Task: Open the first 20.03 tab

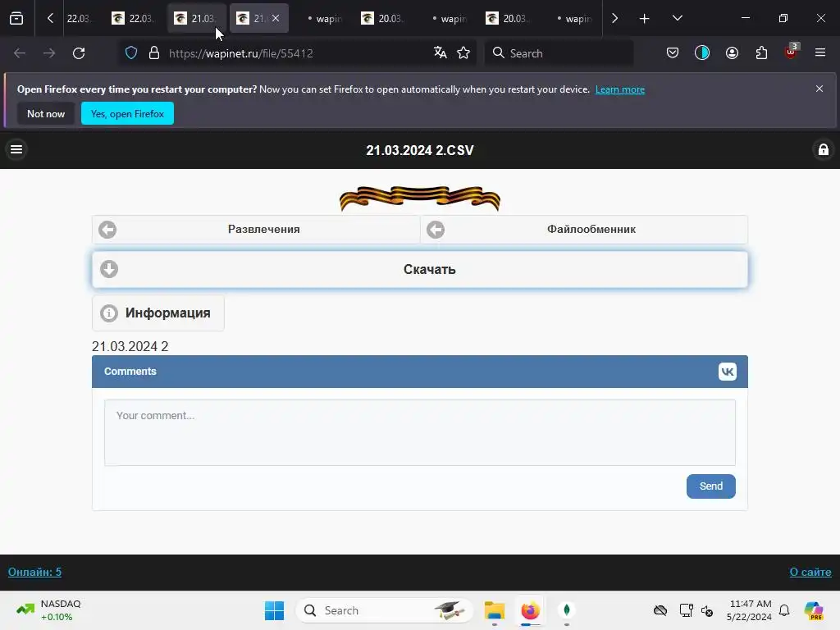Action: click(382, 18)
